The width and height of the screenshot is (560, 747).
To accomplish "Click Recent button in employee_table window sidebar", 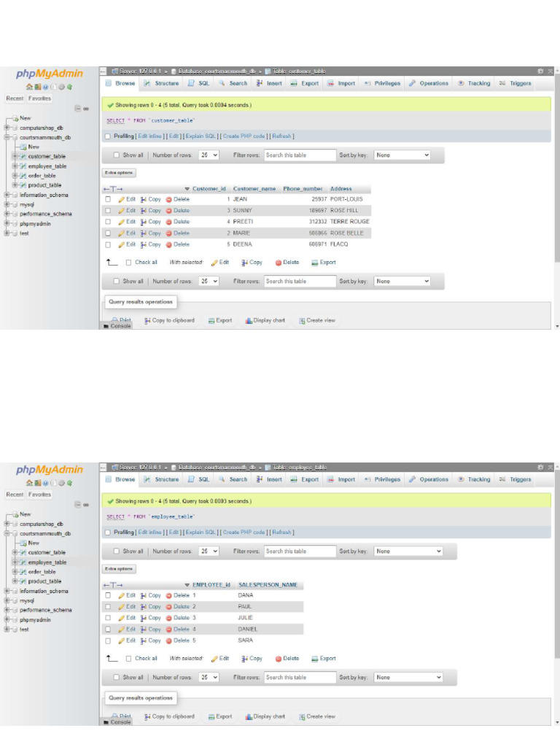I will click(x=15, y=495).
